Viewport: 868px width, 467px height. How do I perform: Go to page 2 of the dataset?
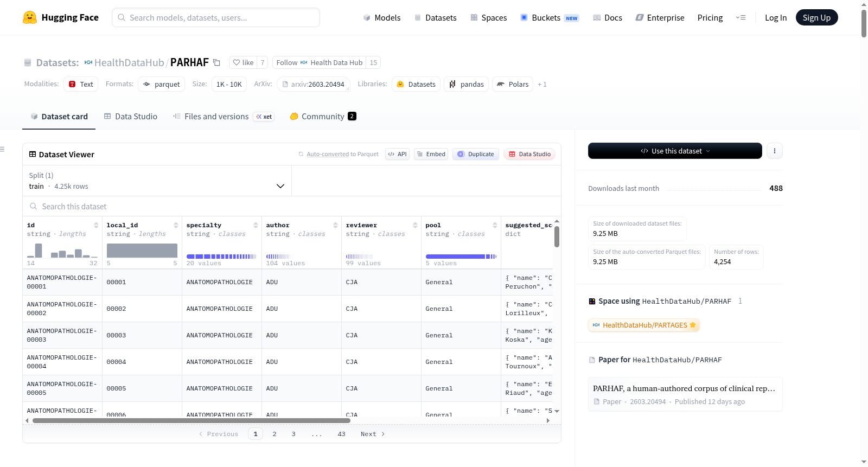(275, 434)
